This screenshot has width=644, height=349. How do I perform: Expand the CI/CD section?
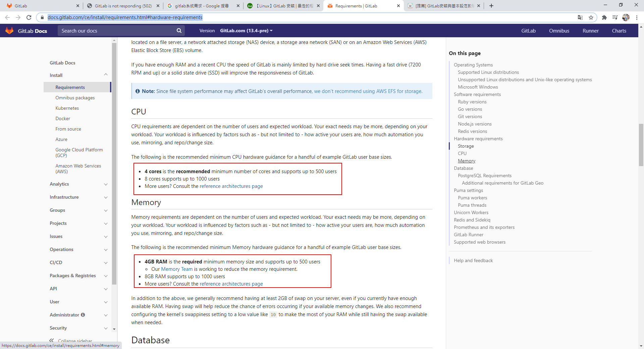pyautogui.click(x=106, y=263)
